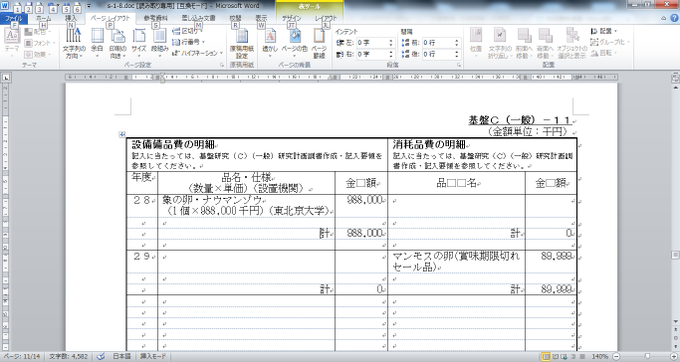Open the page Size (サイズ) icon

tap(139, 43)
